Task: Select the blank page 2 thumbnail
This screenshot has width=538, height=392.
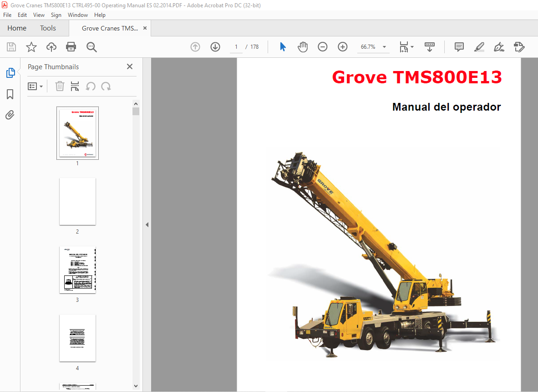Action: pyautogui.click(x=77, y=202)
